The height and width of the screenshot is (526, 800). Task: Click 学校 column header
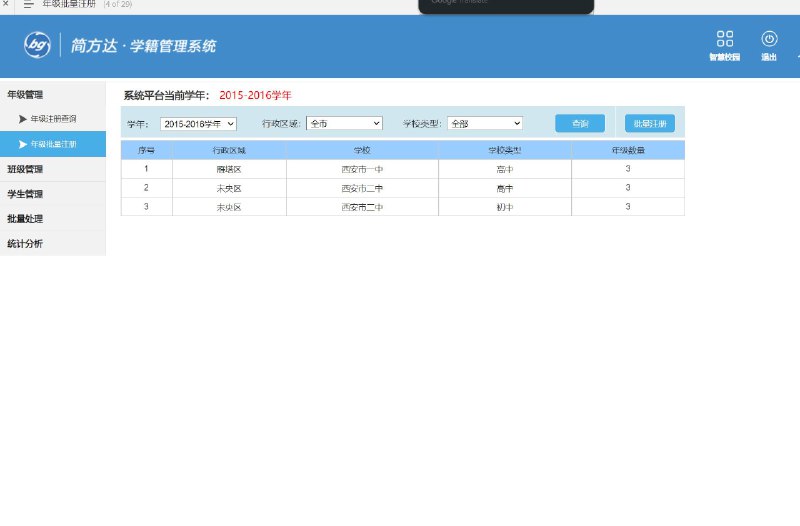[x=362, y=151]
